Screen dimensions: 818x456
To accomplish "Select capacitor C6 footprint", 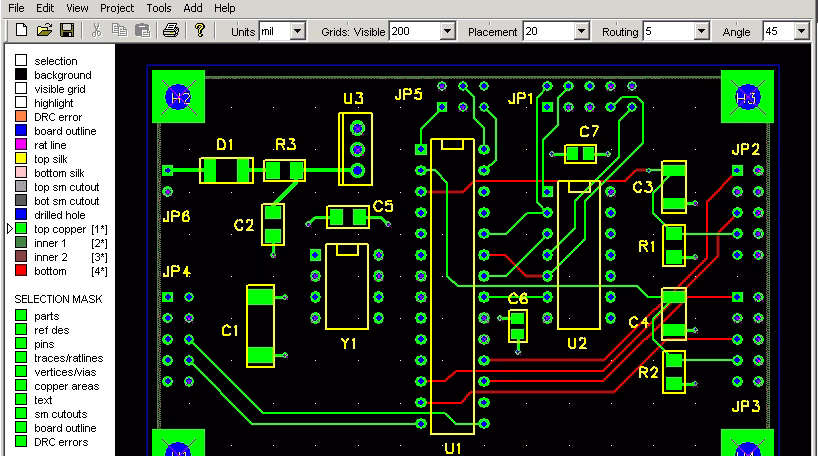I will point(518,326).
